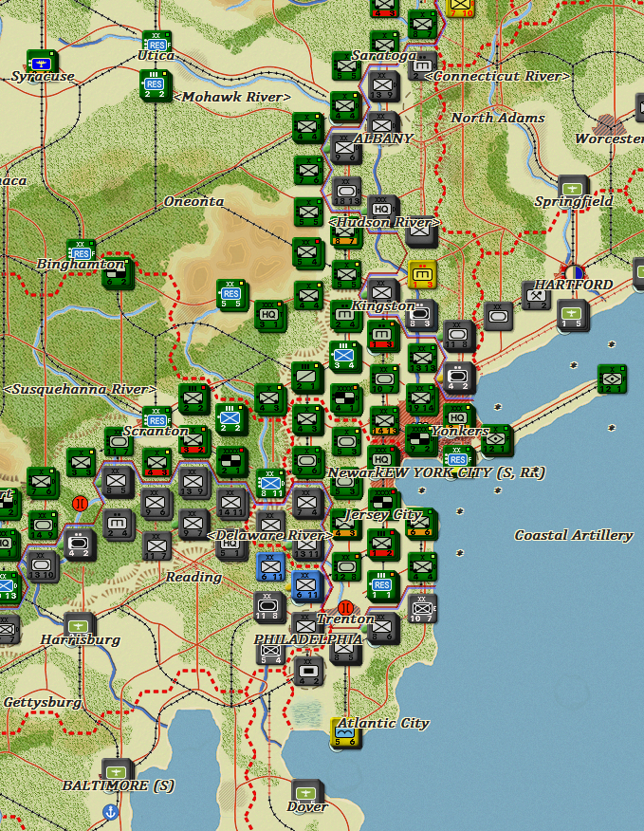Viewport: 644px width, 831px height.
Task: Click the BALTIMORE (S) label
Action: pos(118,785)
